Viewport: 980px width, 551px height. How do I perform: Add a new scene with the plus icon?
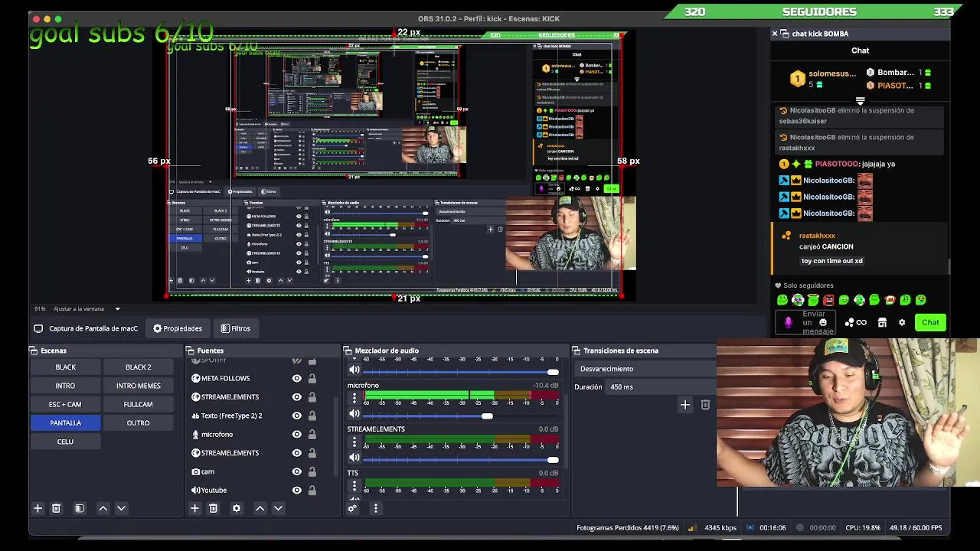[x=38, y=508]
